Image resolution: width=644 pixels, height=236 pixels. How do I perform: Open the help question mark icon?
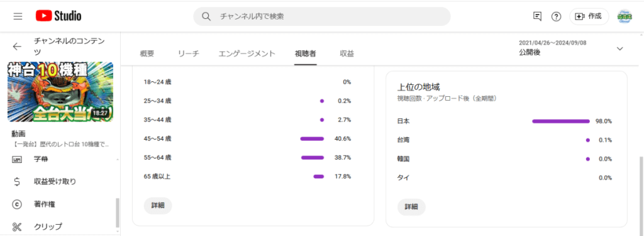click(x=556, y=16)
